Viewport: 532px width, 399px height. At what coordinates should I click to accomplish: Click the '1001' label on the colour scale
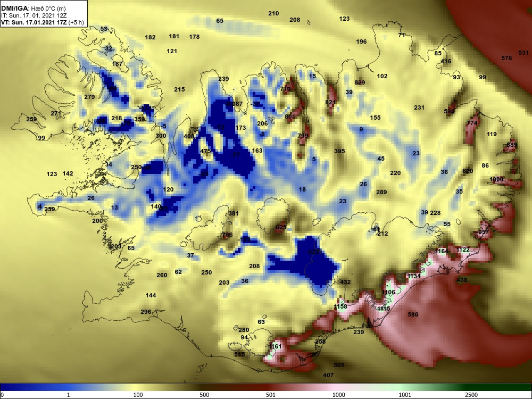pyautogui.click(x=405, y=395)
